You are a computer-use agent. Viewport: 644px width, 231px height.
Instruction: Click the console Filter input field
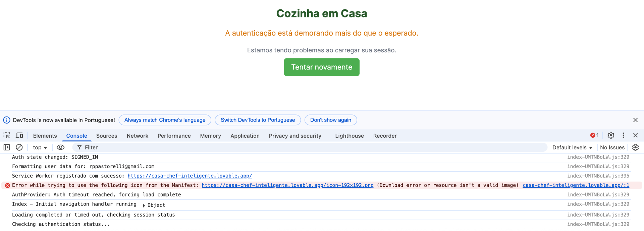click(x=302, y=147)
